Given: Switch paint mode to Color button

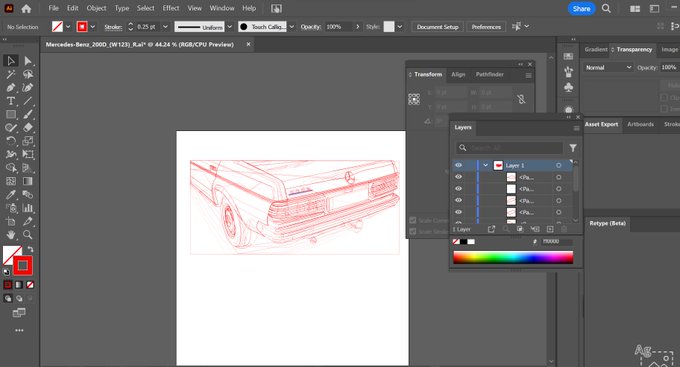Looking at the screenshot, I should coord(8,285).
